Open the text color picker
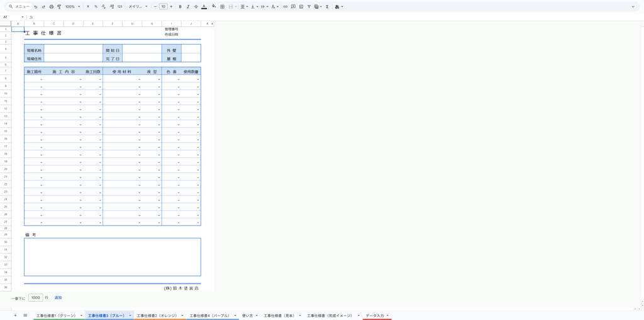 tap(204, 6)
